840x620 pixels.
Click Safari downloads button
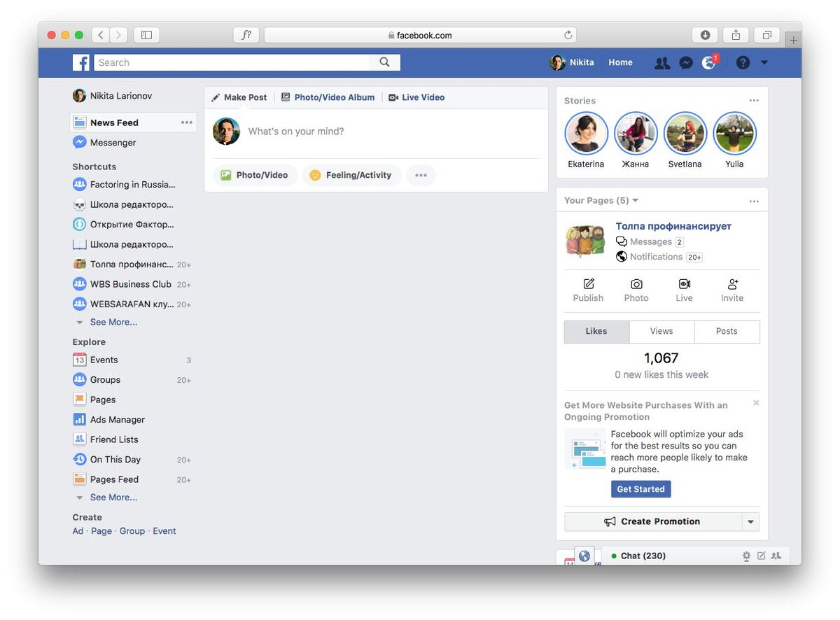click(705, 35)
